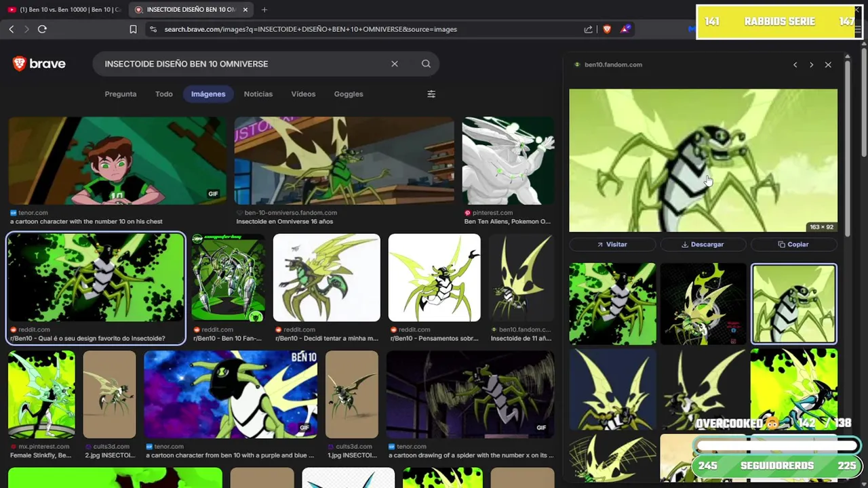Viewport: 868px width, 488px height.
Task: Open Insectoide en Omniverse 16 años image
Action: [344, 161]
